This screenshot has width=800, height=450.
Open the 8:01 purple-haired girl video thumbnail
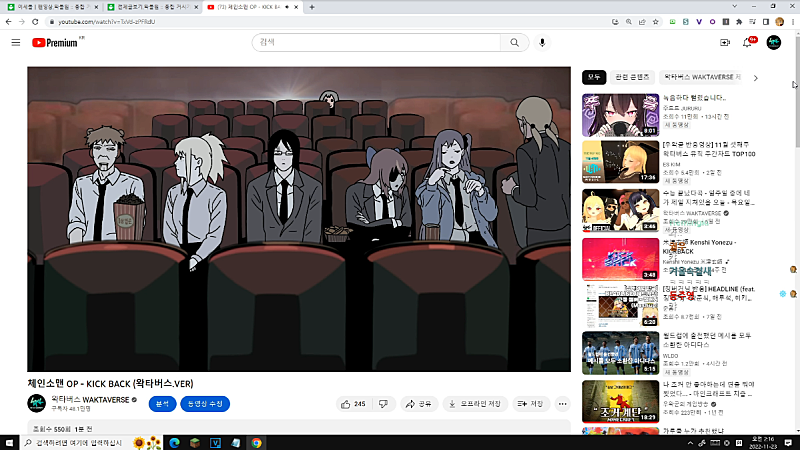[620, 115]
